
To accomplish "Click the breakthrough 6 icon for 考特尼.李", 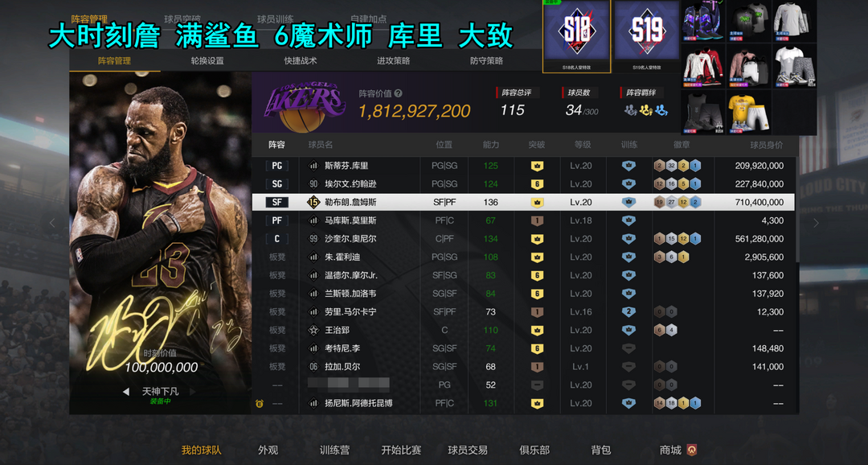I will [x=536, y=348].
